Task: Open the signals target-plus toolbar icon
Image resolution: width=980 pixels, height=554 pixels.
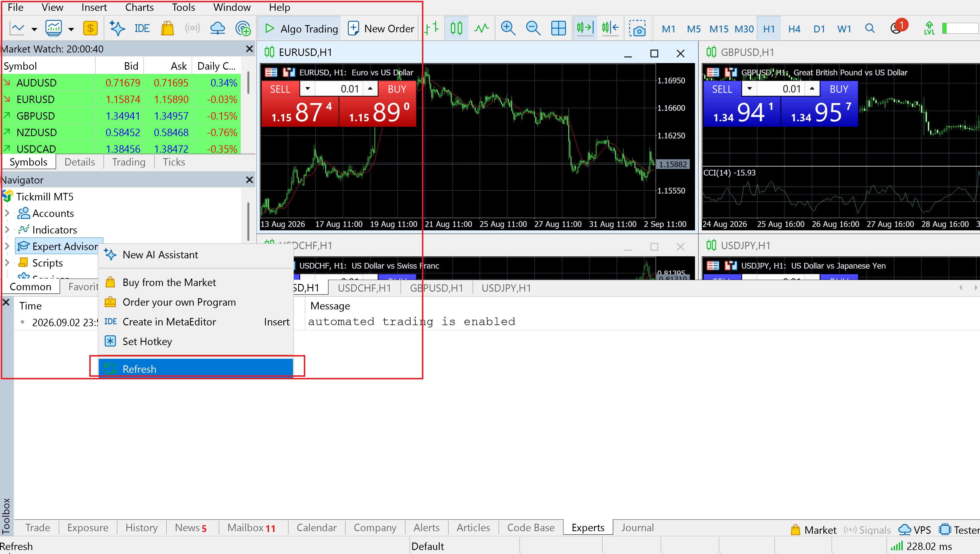Action: [243, 29]
